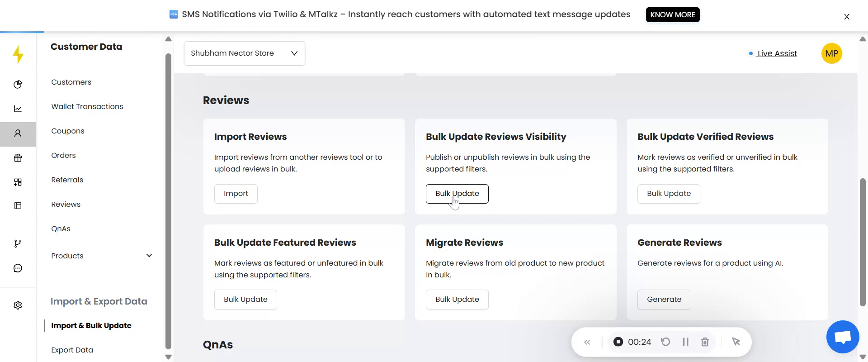Select the gift box rewards icon
Image resolution: width=868 pixels, height=362 pixels.
18,158
